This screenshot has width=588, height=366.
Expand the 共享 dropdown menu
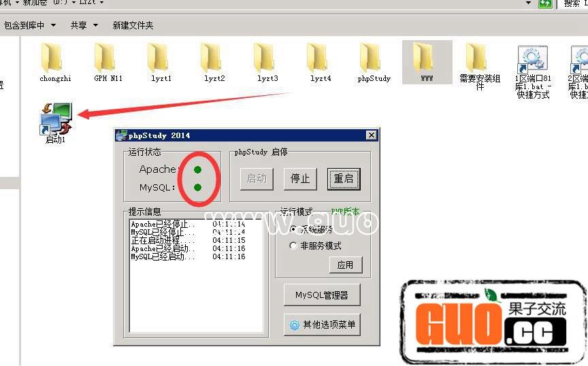pyautogui.click(x=84, y=25)
